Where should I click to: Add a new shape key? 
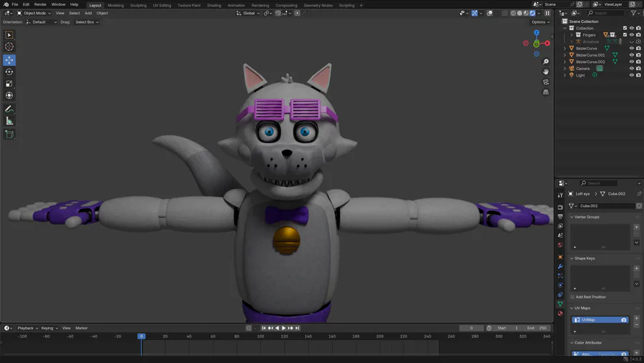point(636,268)
